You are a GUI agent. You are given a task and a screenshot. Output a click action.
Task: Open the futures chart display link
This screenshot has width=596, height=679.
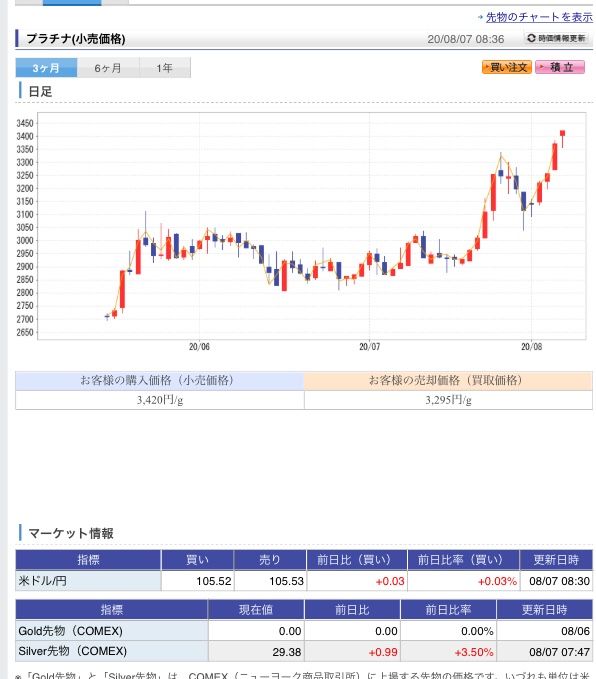539,17
